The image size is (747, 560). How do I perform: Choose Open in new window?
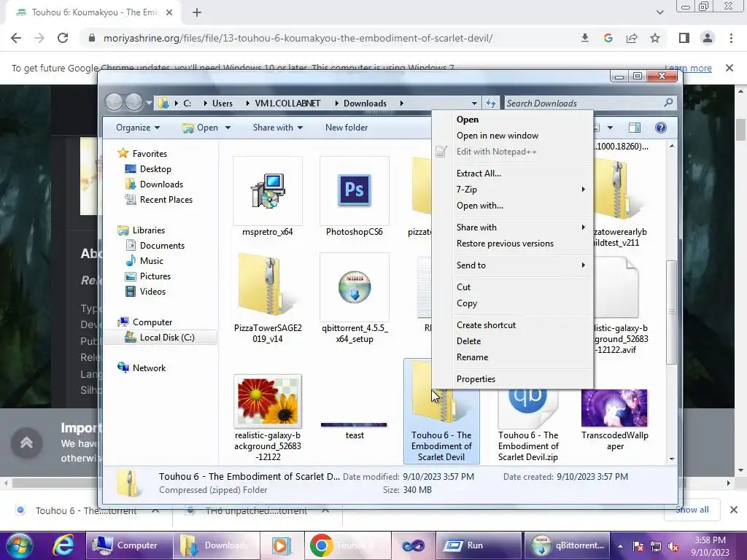[x=522, y=136]
